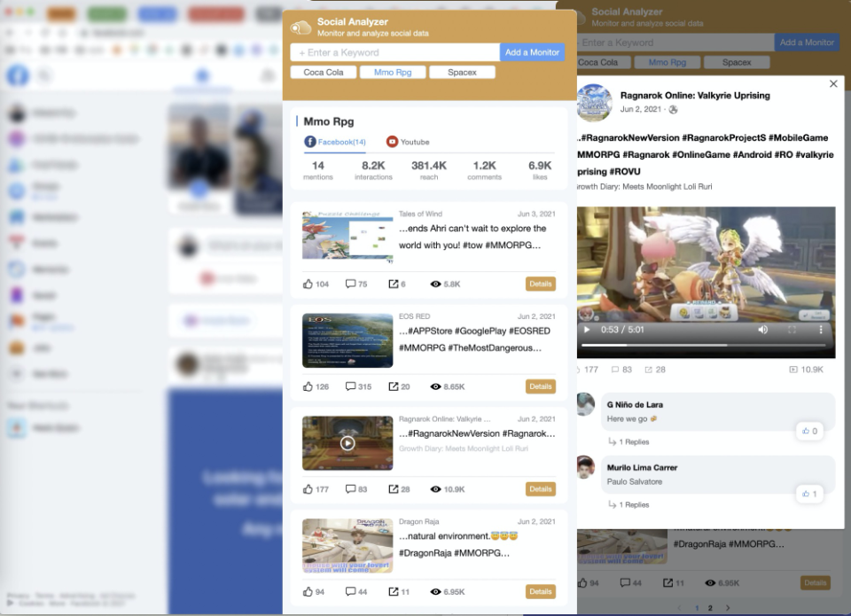Viewport: 851px width, 616px height.
Task: Select the Mmo Rpg keyword in center panel
Action: tap(393, 72)
